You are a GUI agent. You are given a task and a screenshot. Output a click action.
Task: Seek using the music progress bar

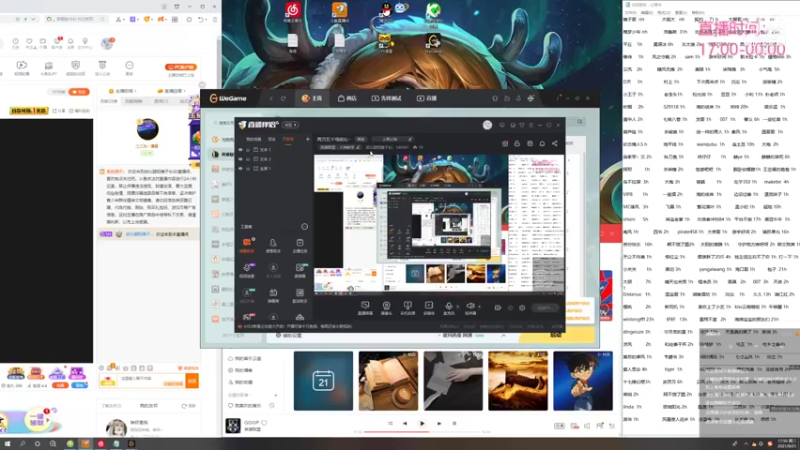[422, 432]
